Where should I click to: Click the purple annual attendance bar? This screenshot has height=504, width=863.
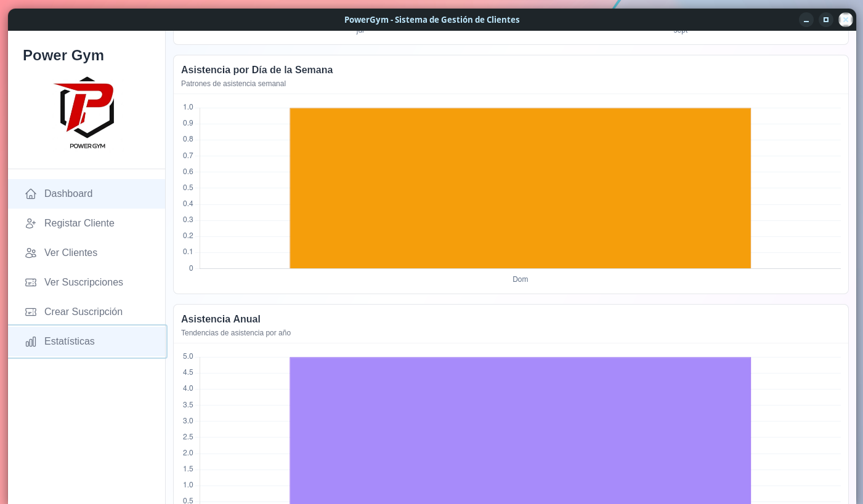tap(521, 431)
